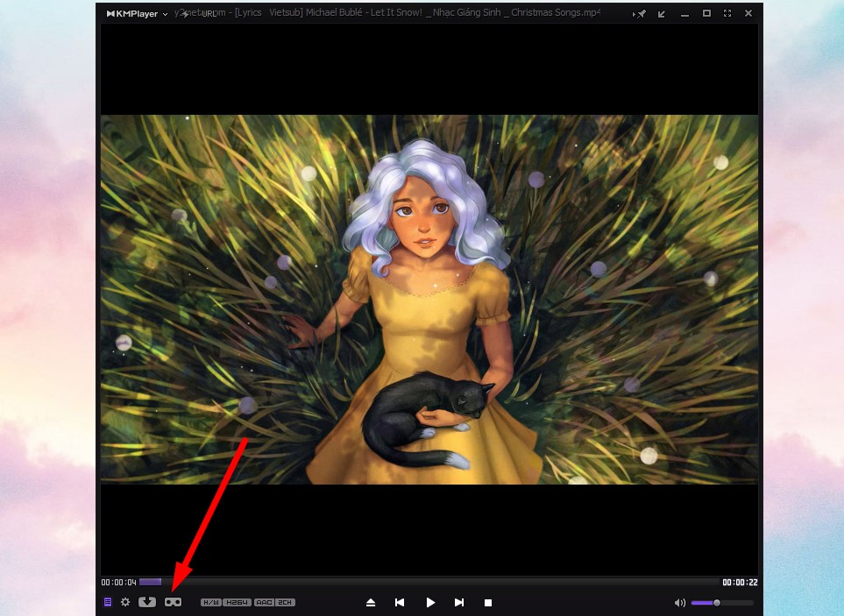Mute the audio via speaker icon
This screenshot has width=844, height=616.
679,603
